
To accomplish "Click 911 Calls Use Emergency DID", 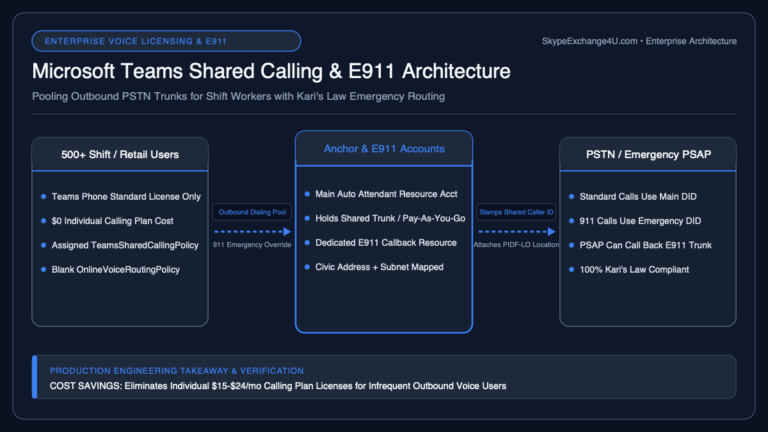I will pyautogui.click(x=640, y=221).
